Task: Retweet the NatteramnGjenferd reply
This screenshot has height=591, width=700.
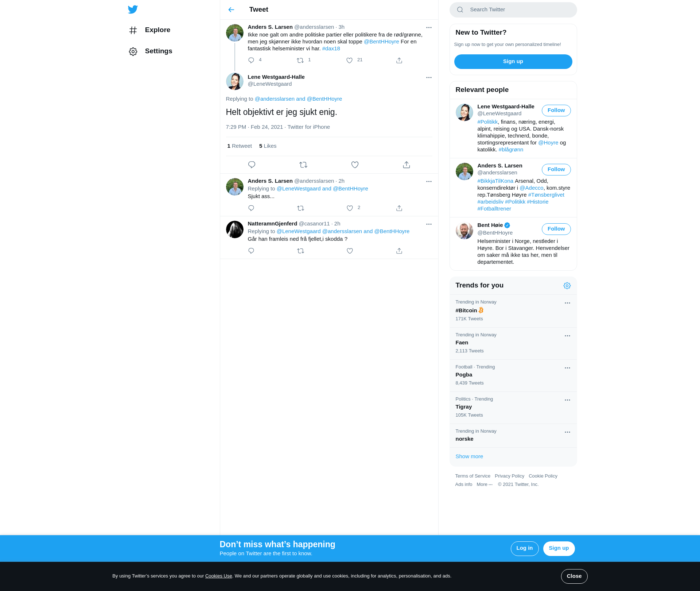Action: coord(300,251)
